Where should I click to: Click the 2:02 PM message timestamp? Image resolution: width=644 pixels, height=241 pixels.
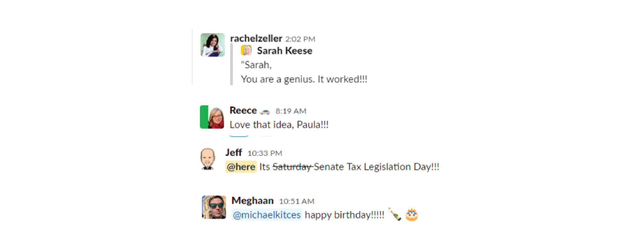300,39
